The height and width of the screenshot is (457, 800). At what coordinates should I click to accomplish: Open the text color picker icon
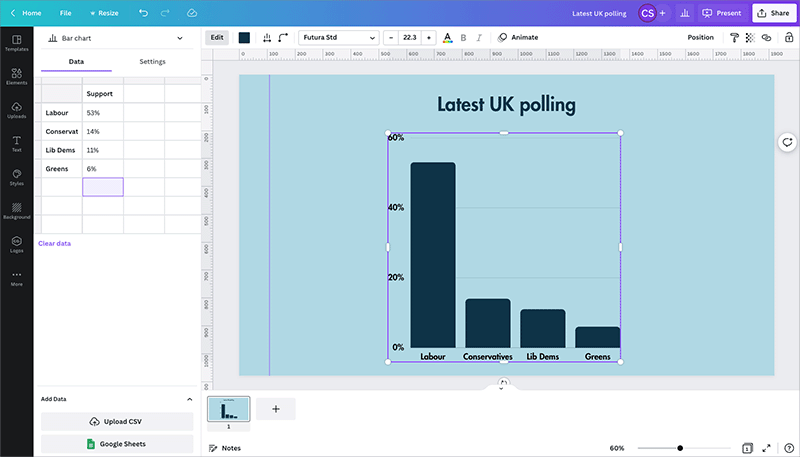(447, 37)
